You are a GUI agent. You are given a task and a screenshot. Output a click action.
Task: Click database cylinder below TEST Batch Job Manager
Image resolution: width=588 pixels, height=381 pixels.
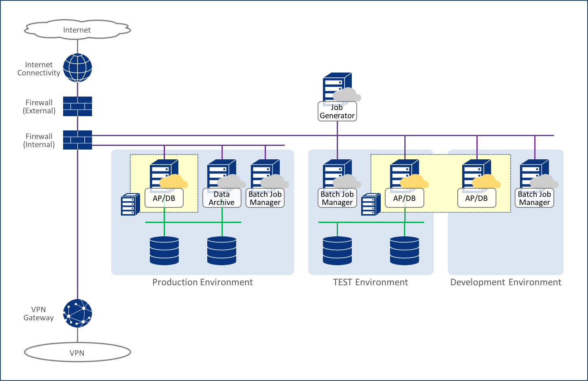(337, 251)
